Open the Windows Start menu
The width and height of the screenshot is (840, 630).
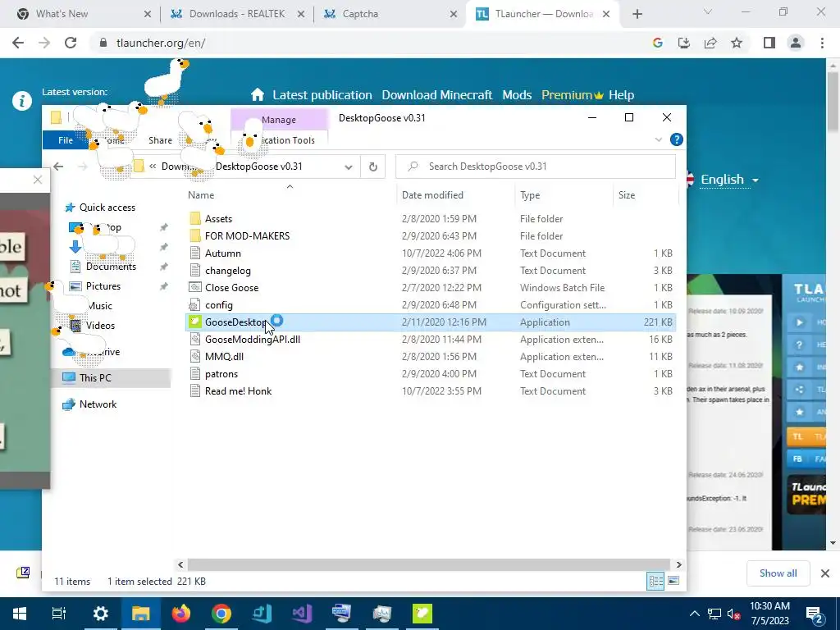click(x=20, y=614)
